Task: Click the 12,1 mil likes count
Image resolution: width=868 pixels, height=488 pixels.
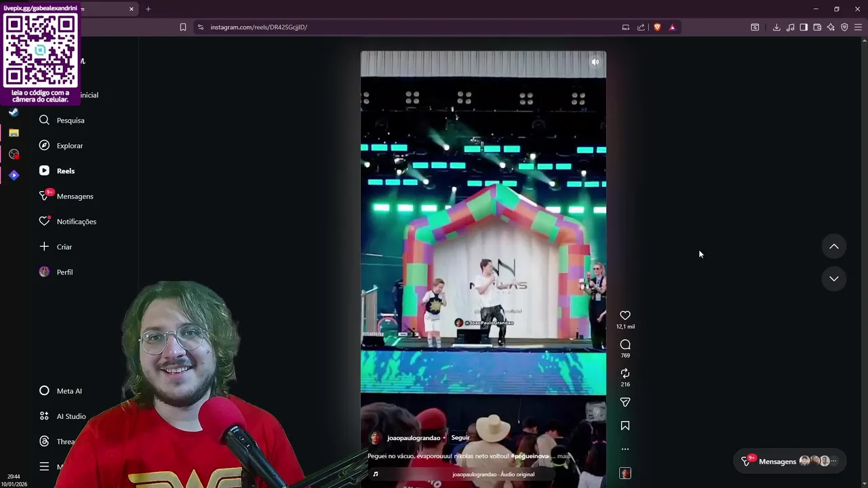Action: point(625,327)
